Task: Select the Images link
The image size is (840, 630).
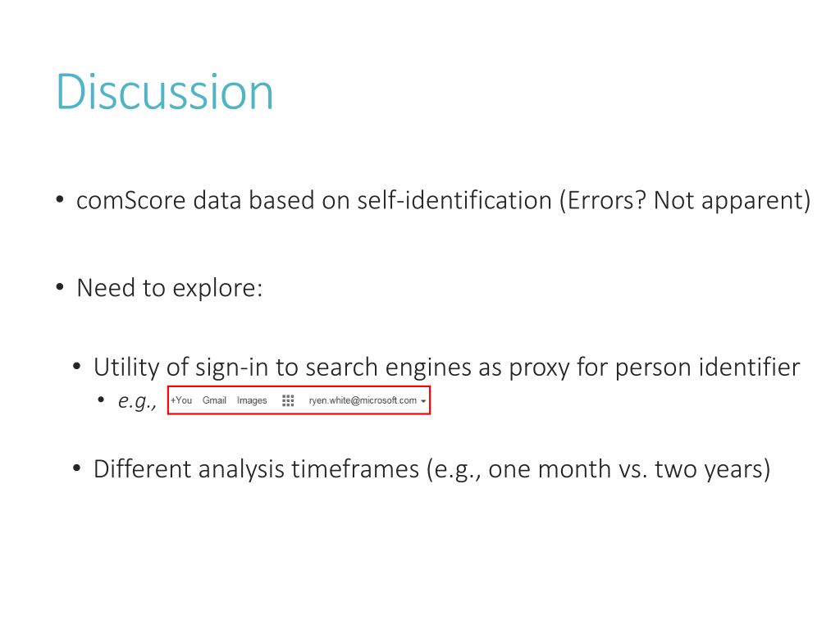Action: [252, 400]
